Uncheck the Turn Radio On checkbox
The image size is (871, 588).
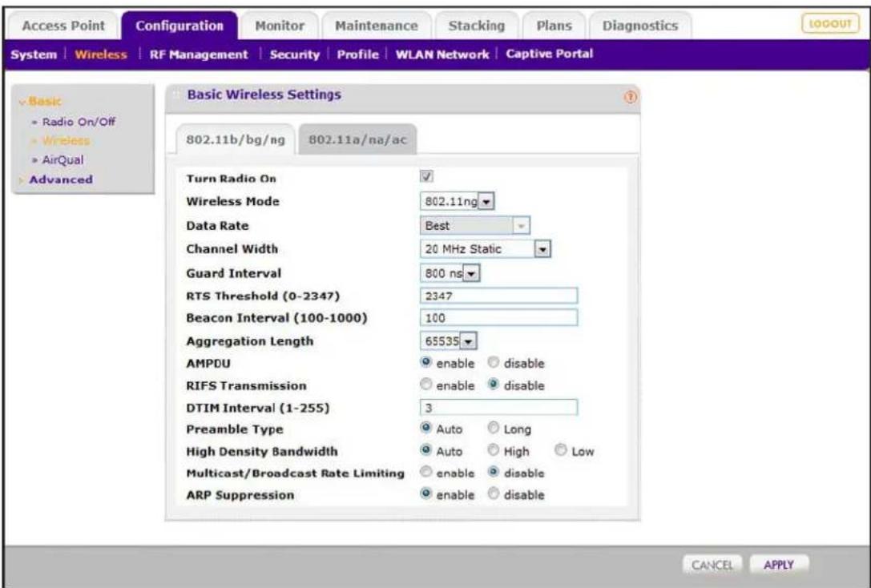coord(426,176)
